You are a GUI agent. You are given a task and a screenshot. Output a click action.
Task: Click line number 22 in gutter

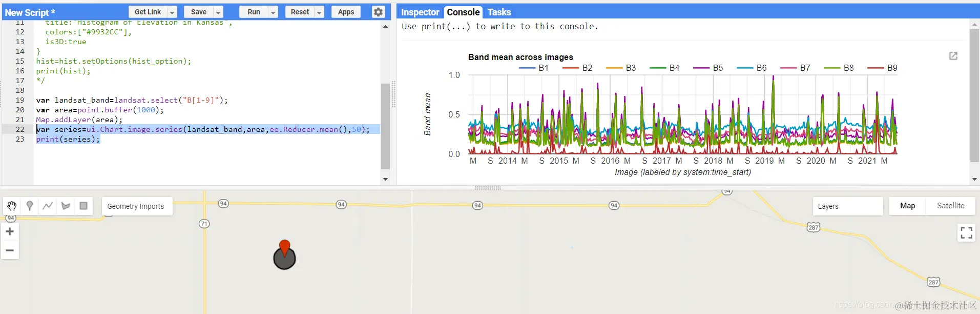click(20, 129)
